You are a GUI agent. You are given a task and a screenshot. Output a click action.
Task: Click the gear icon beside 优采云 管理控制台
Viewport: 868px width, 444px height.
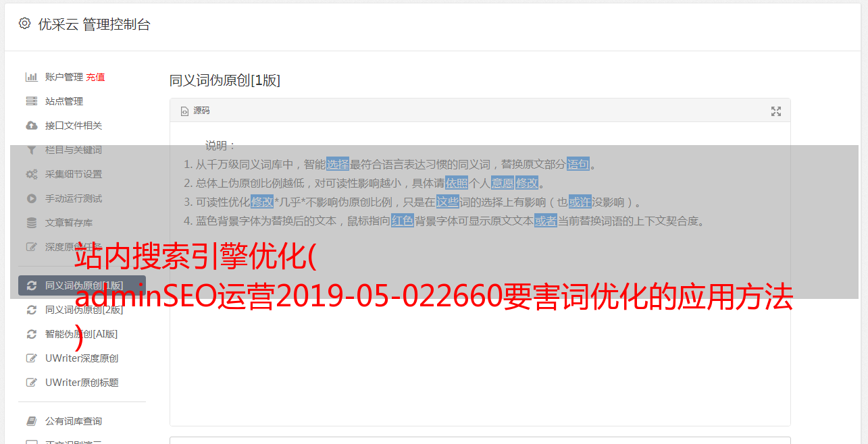pos(25,24)
